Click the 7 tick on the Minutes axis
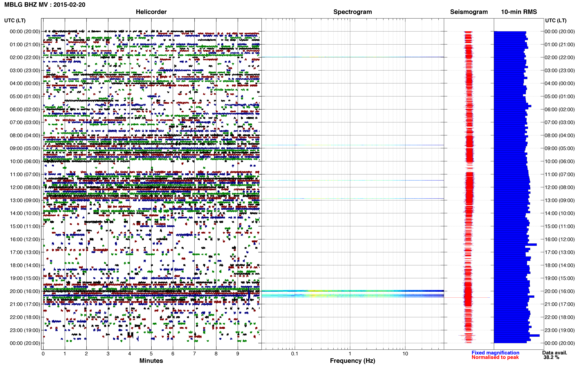Screen dimensions: 588x368 (x=195, y=354)
